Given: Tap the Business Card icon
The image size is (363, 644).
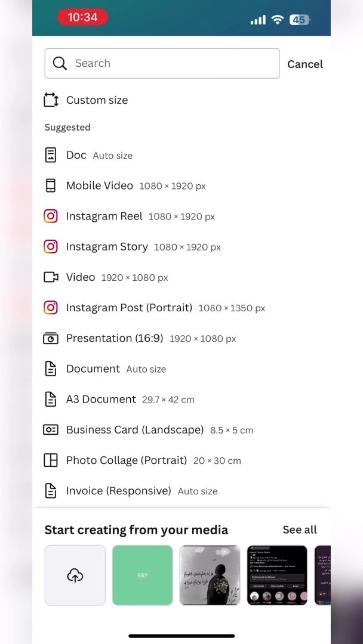Looking at the screenshot, I should coord(51,429).
